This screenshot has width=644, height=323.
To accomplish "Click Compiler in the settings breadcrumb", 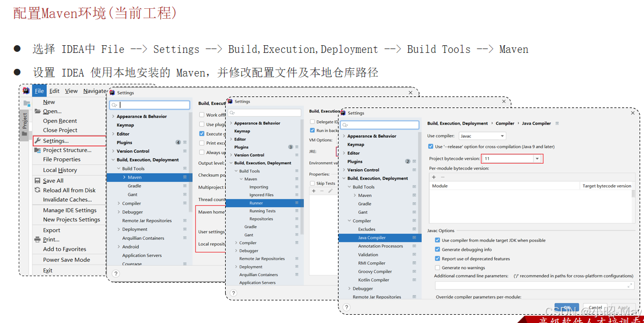I will tap(505, 123).
